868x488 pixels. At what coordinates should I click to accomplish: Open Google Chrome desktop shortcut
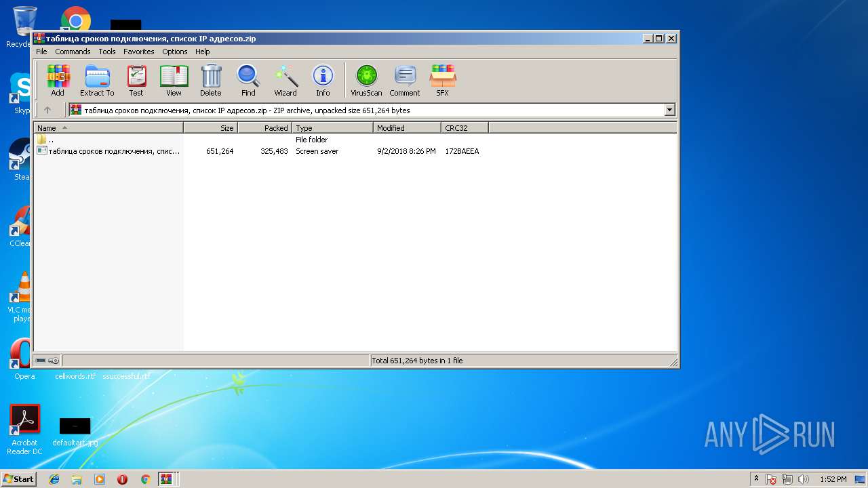[x=76, y=20]
